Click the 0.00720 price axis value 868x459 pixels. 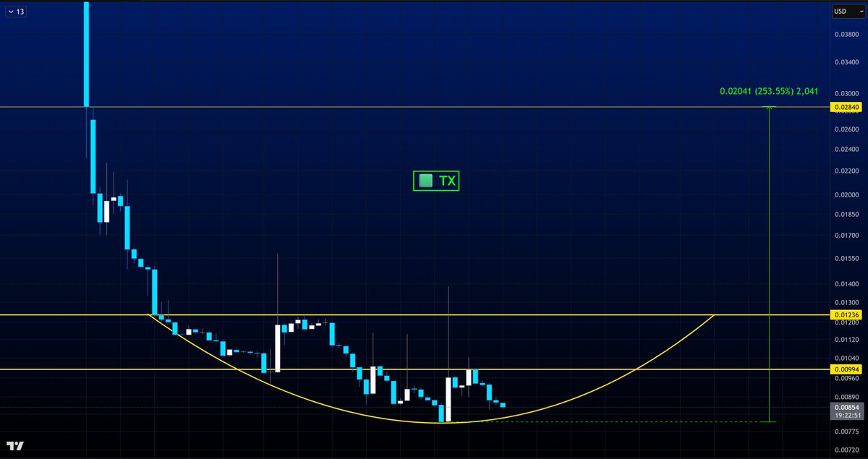[x=846, y=450]
